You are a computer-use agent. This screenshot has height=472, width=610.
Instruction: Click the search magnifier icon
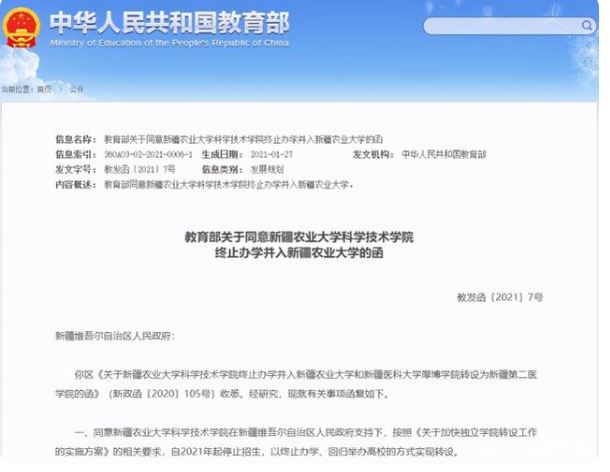(x=586, y=26)
